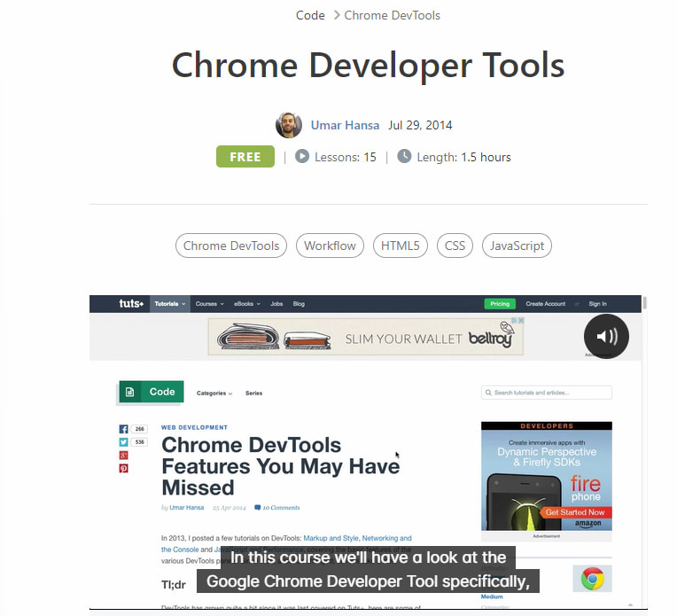Click the Jul 29, 2014 date text

[x=420, y=125]
